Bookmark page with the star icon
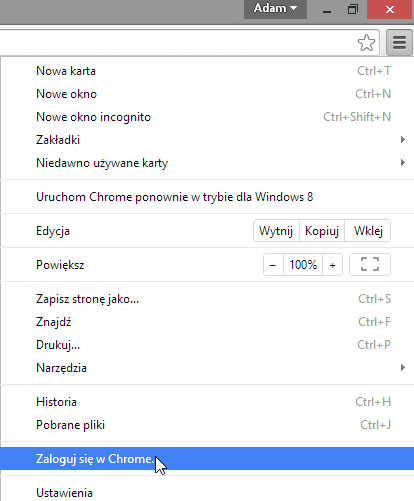Viewport: 414px width, 501px height. coord(366,43)
